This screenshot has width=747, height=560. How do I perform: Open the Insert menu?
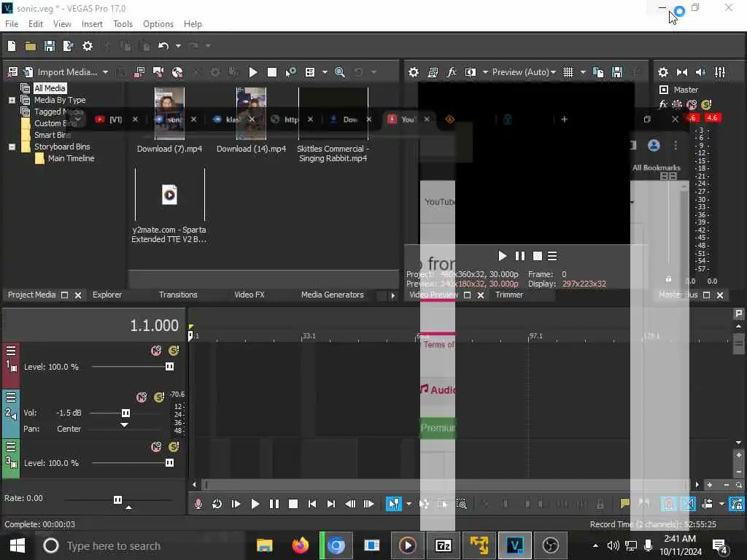[92, 24]
